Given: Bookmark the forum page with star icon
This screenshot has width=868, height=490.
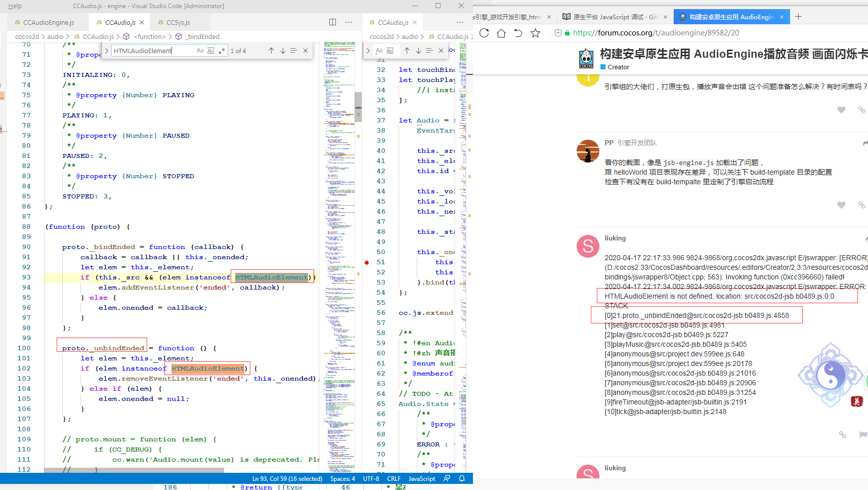Looking at the screenshot, I should point(535,33).
